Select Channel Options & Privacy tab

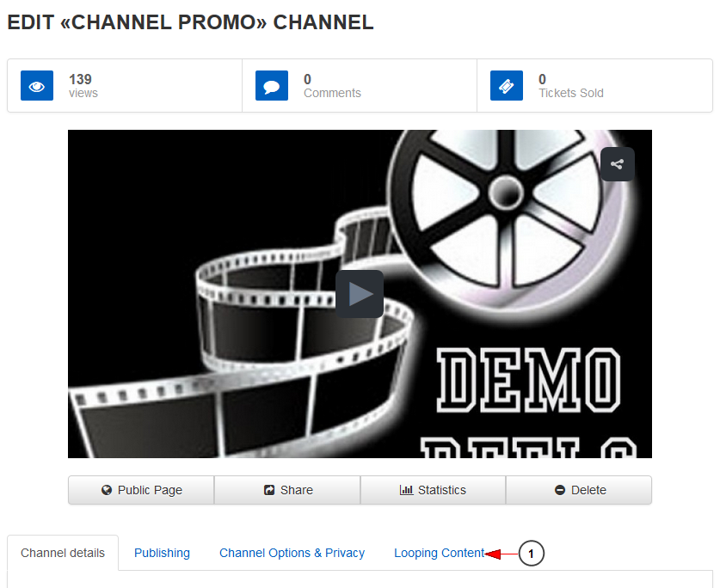(x=292, y=553)
